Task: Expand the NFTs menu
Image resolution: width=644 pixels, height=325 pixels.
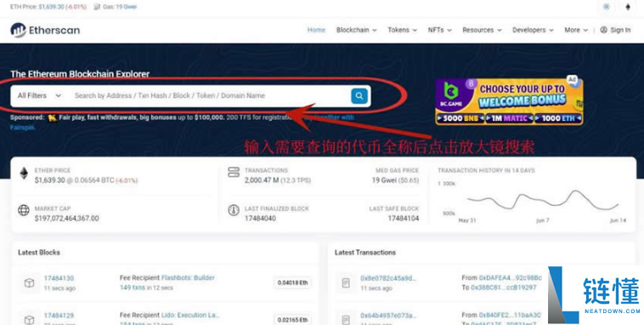Action: [439, 30]
